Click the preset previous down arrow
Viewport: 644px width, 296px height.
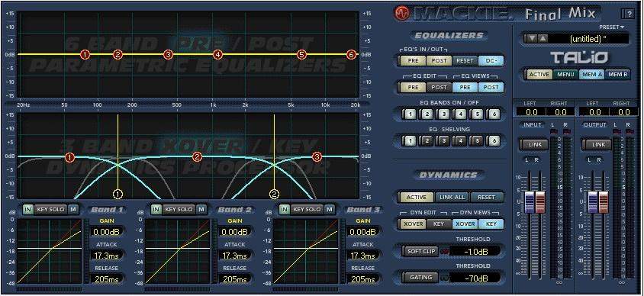pos(533,38)
